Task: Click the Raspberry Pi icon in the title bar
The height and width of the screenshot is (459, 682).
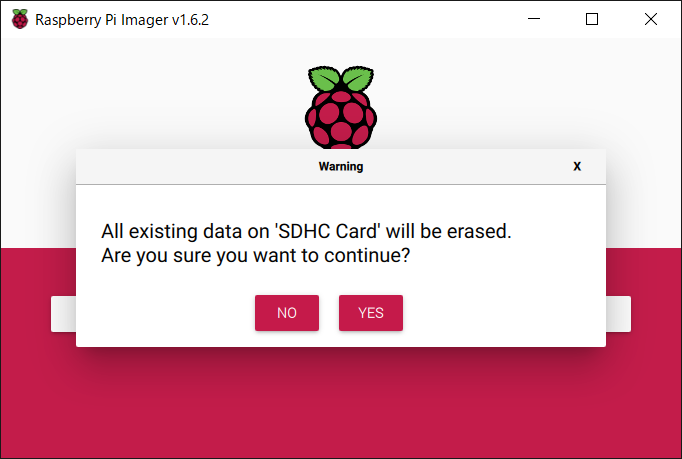Action: tap(20, 19)
